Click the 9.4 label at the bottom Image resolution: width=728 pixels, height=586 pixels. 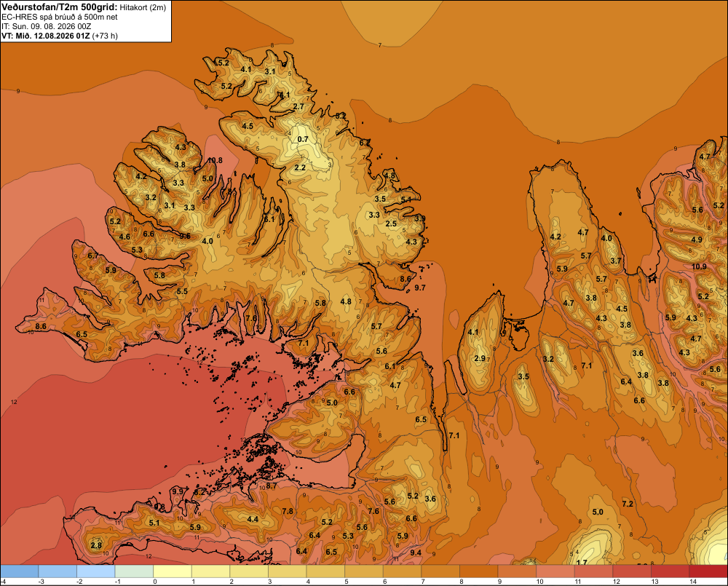pos(416,553)
